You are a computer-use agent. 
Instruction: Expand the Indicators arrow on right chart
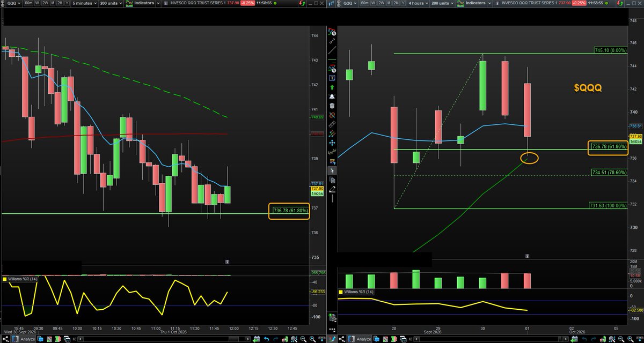(491, 3)
